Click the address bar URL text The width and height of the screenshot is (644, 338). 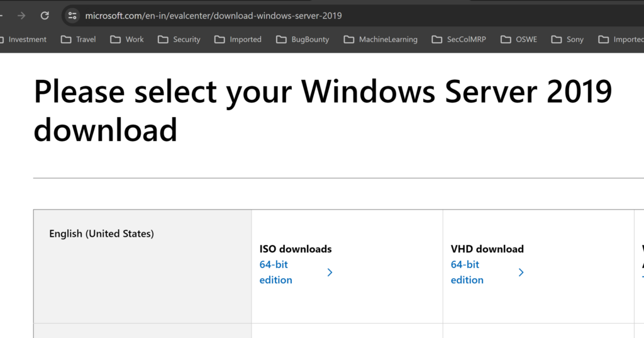213,16
